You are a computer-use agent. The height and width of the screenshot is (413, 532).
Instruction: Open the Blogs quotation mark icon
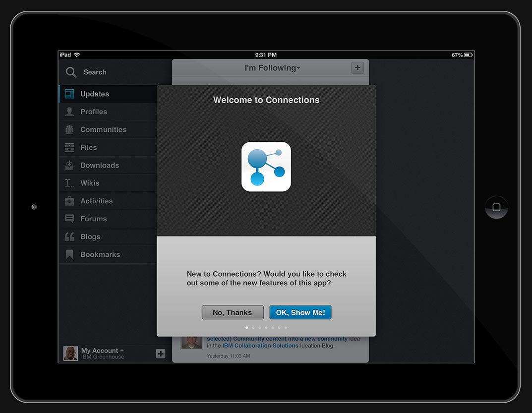click(x=69, y=237)
